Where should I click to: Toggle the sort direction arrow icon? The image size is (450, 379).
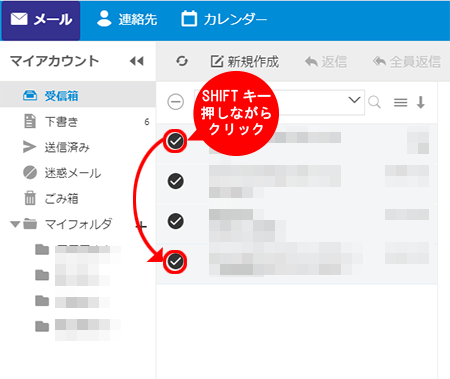tap(421, 102)
